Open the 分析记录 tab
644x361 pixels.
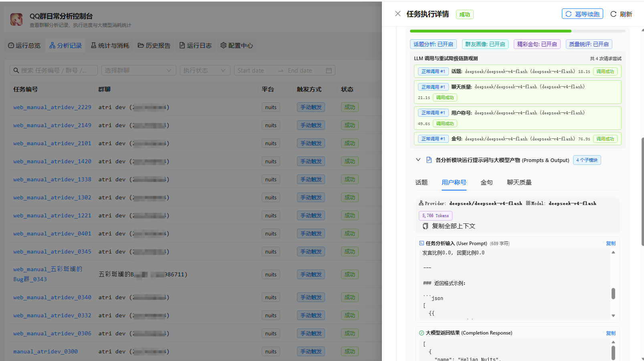point(66,45)
